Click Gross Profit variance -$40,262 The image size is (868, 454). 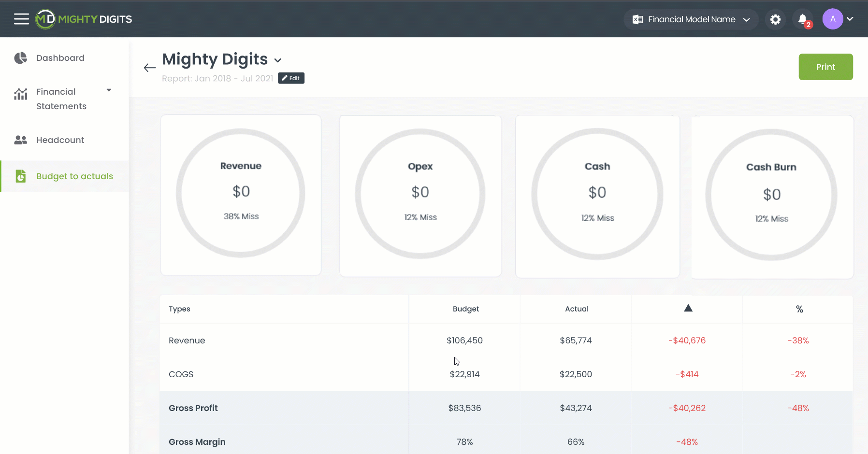(x=687, y=408)
